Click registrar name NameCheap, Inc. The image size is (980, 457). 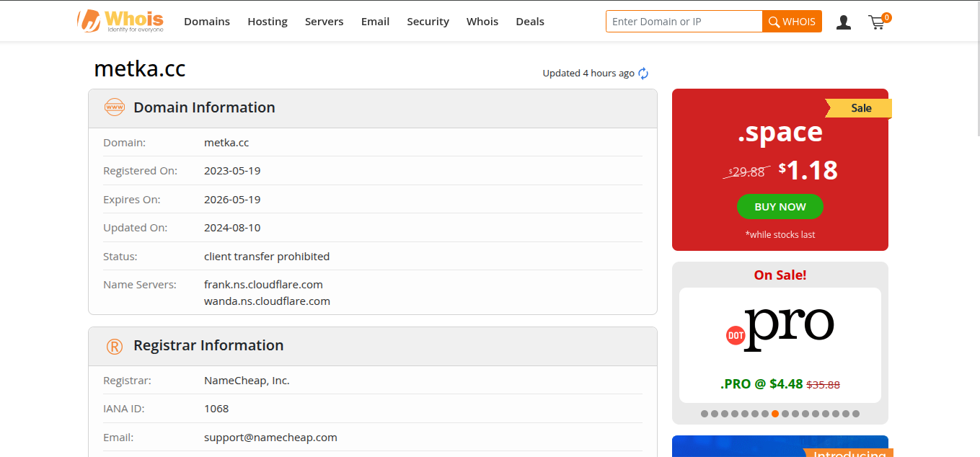point(247,381)
